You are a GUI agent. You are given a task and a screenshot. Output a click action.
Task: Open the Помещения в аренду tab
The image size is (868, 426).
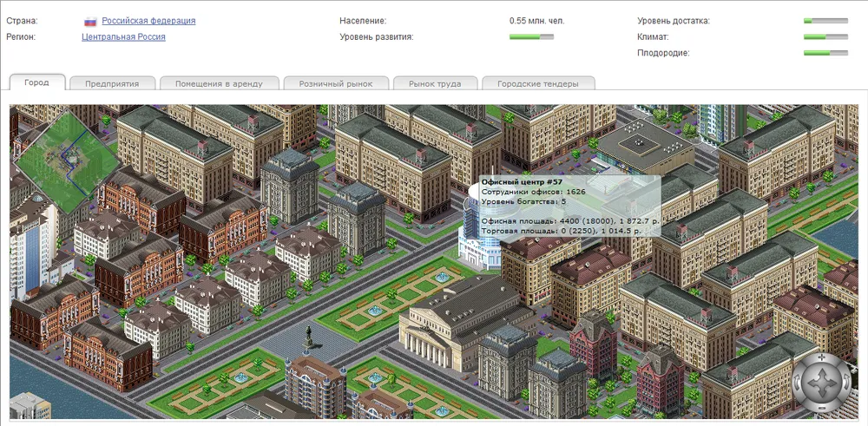point(221,84)
